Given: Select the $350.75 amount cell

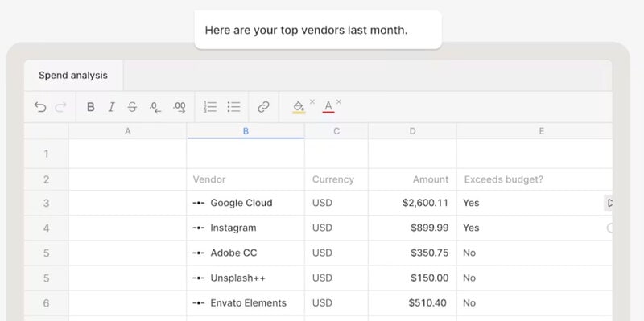Looking at the screenshot, I should pyautogui.click(x=412, y=253).
